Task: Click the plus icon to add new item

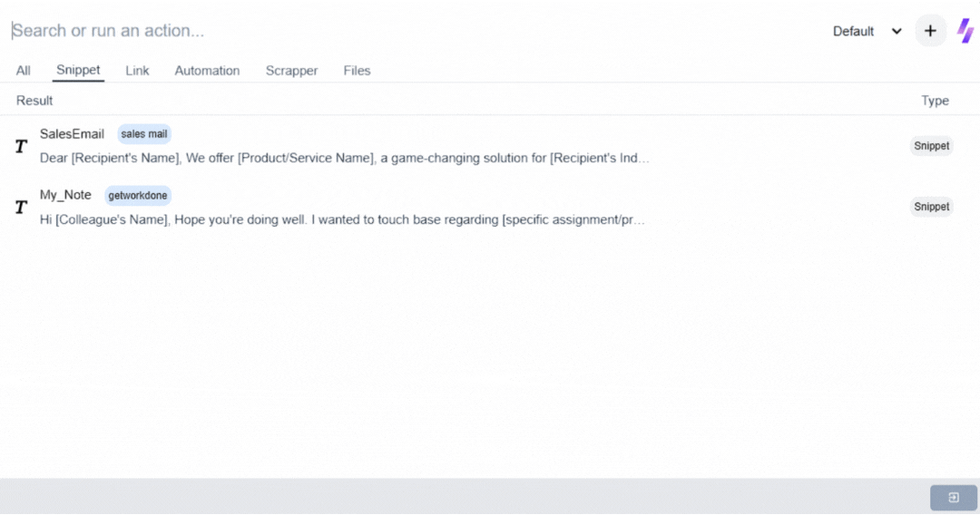Action: pyautogui.click(x=930, y=31)
